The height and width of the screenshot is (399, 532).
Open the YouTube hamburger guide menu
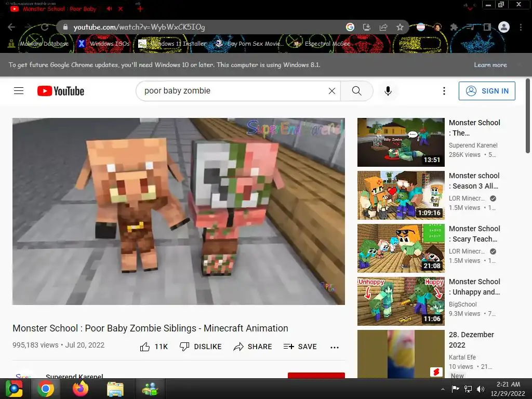point(19,91)
